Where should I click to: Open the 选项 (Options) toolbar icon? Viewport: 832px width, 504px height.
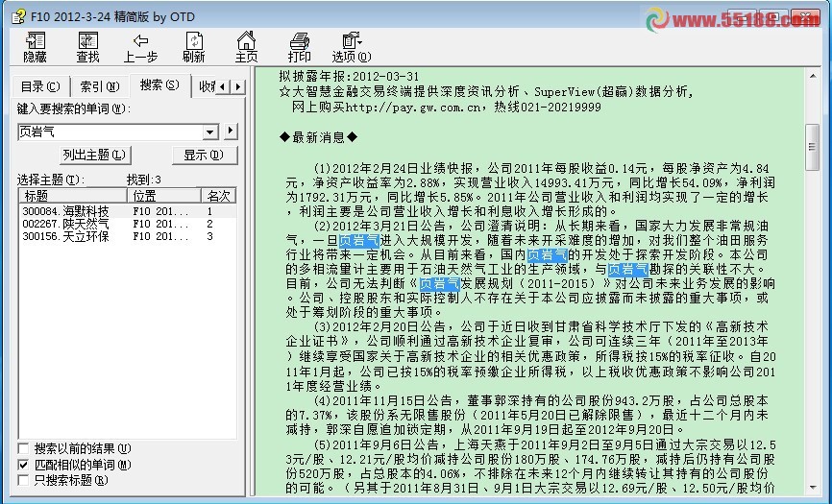coord(352,47)
